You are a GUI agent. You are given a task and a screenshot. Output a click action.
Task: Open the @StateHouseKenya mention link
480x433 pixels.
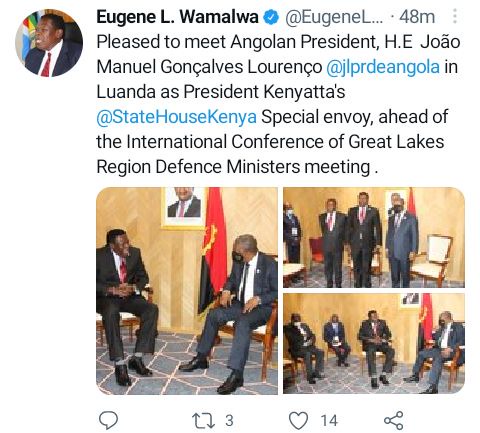click(x=177, y=117)
